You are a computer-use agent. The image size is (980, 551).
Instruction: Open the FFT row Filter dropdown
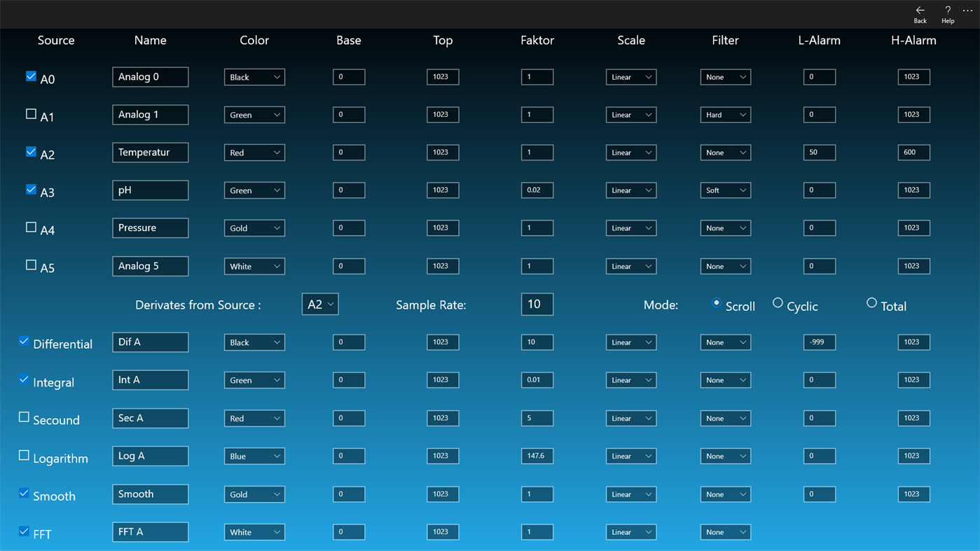(726, 532)
